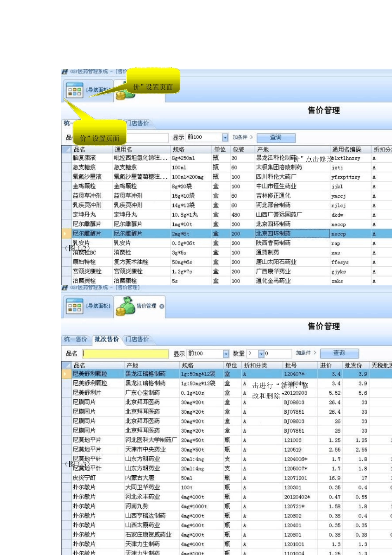Open the 显示 前100 dropdown in 批次售价 view

(x=226, y=354)
